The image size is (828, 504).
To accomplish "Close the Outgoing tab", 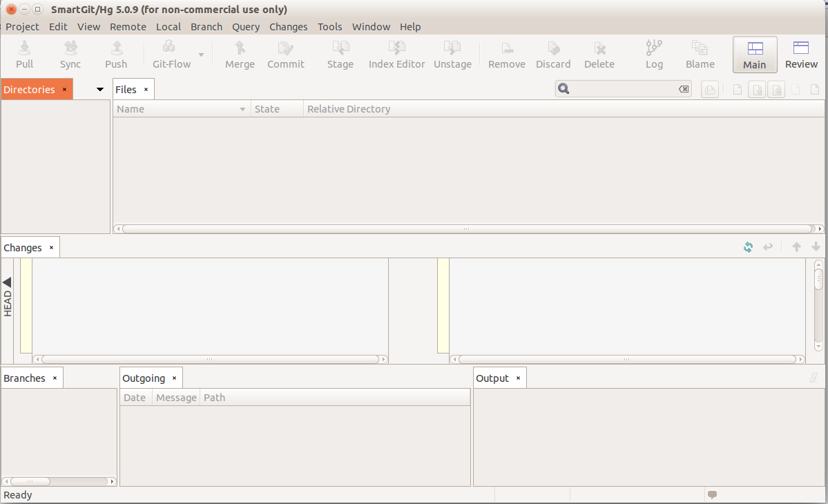I will pyautogui.click(x=174, y=378).
